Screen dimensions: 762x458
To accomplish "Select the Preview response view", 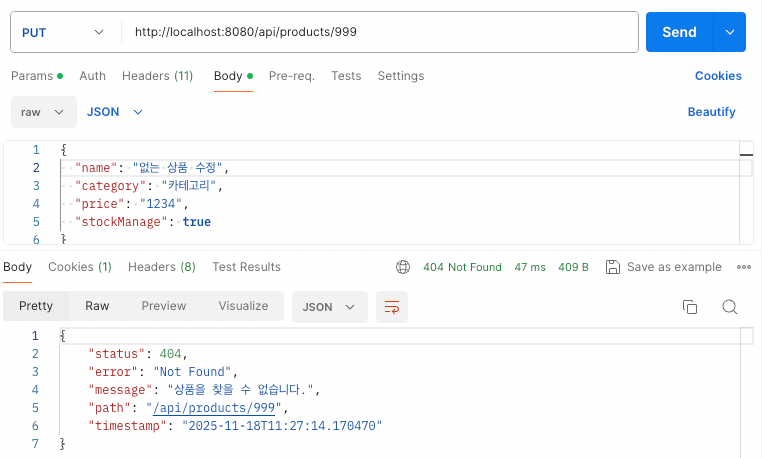I will click(x=163, y=306).
